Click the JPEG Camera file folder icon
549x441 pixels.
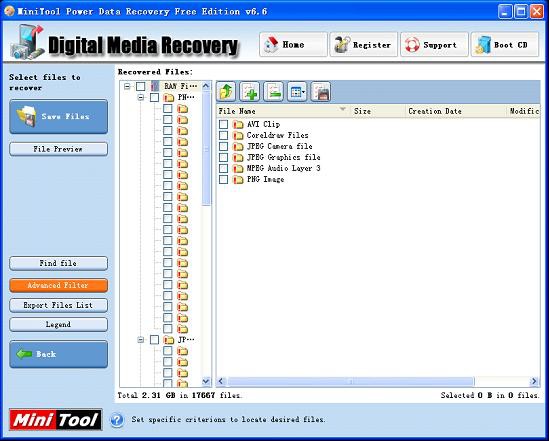pos(238,147)
